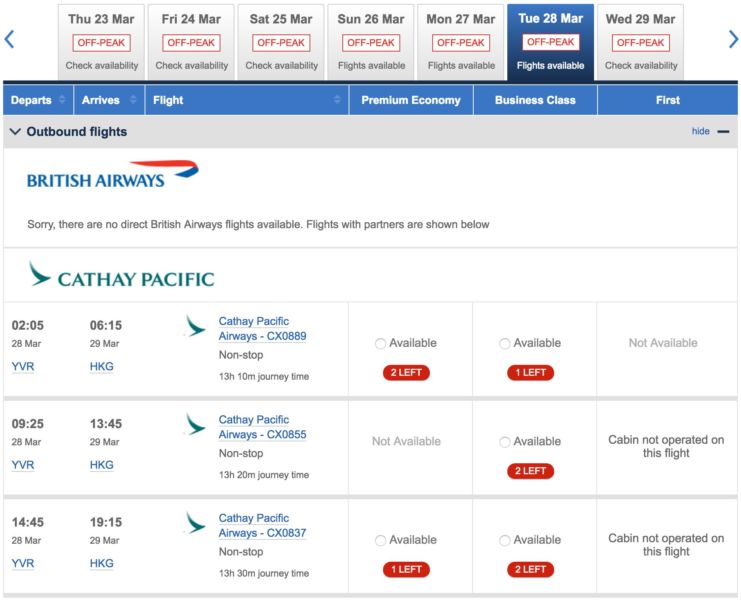This screenshot has width=741, height=600.
Task: Click the large Cathay Pacific logo heading
Action: (x=121, y=274)
